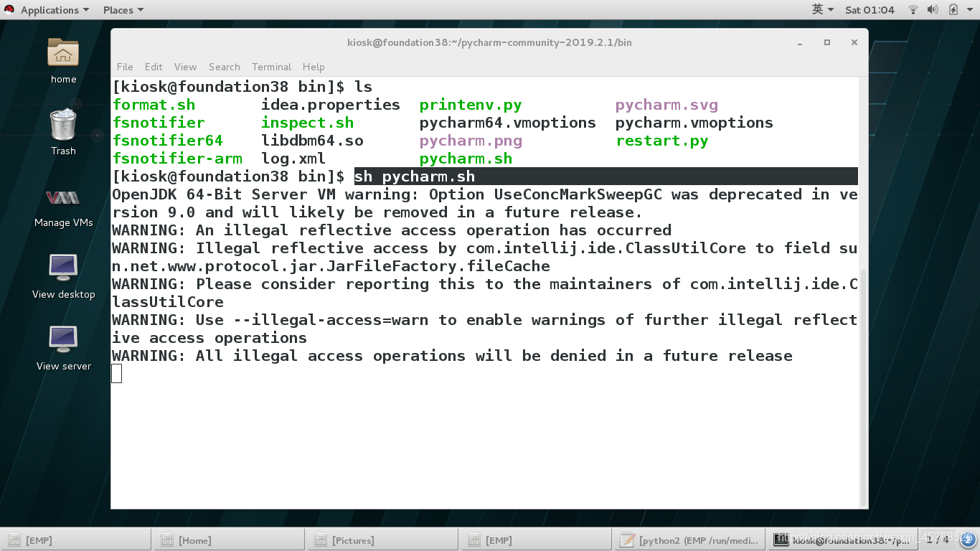Click fsnotifier in ls output

click(159, 123)
